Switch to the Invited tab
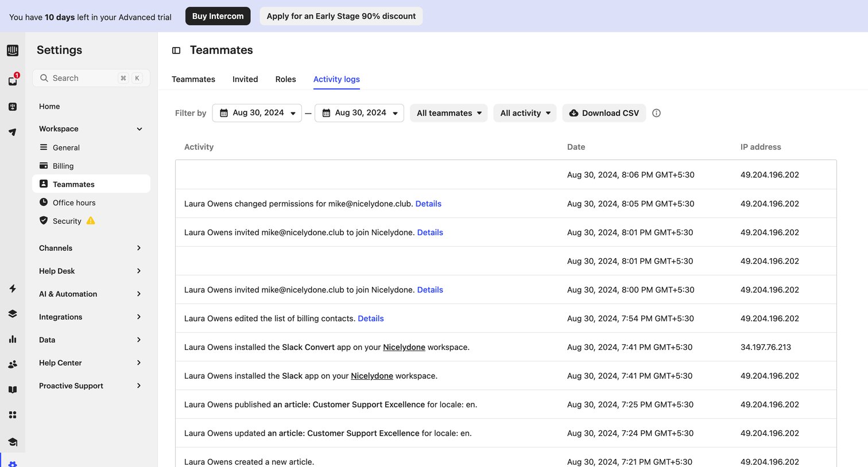 pyautogui.click(x=245, y=79)
